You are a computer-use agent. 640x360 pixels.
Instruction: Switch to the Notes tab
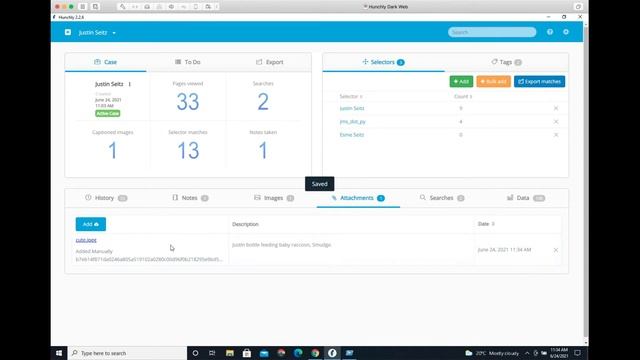[x=190, y=198]
